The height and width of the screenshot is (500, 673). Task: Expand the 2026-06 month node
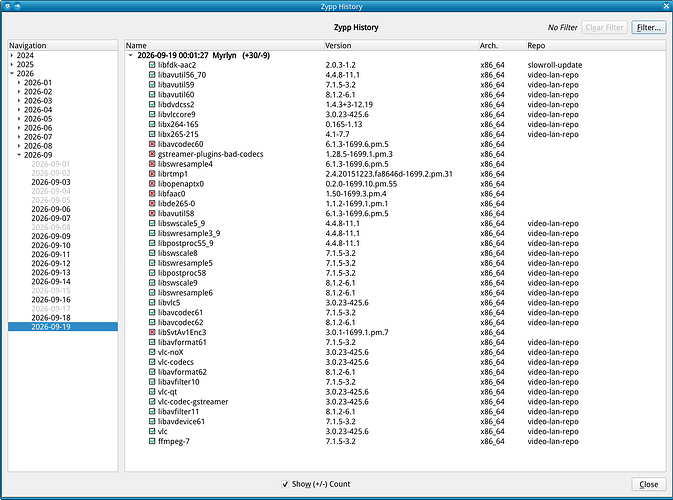pyautogui.click(x=19, y=128)
